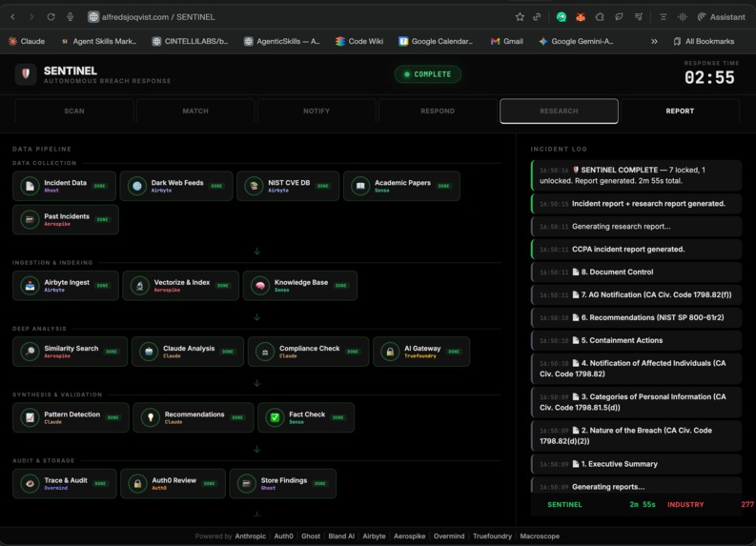Click the Dark Web Feeds globe icon
Screen dimensions: 756x546
pos(137,186)
